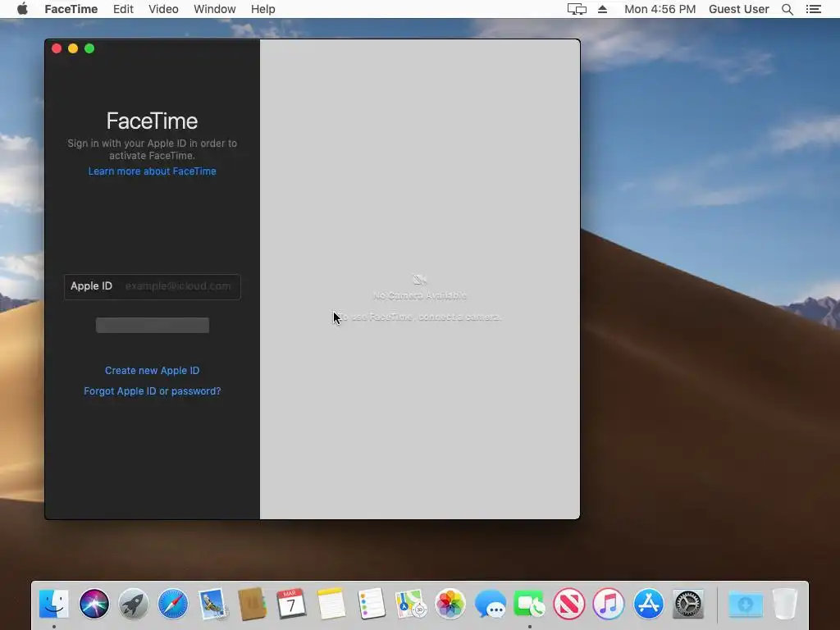
Task: Open the App Store icon in Dock
Action: pos(648,604)
